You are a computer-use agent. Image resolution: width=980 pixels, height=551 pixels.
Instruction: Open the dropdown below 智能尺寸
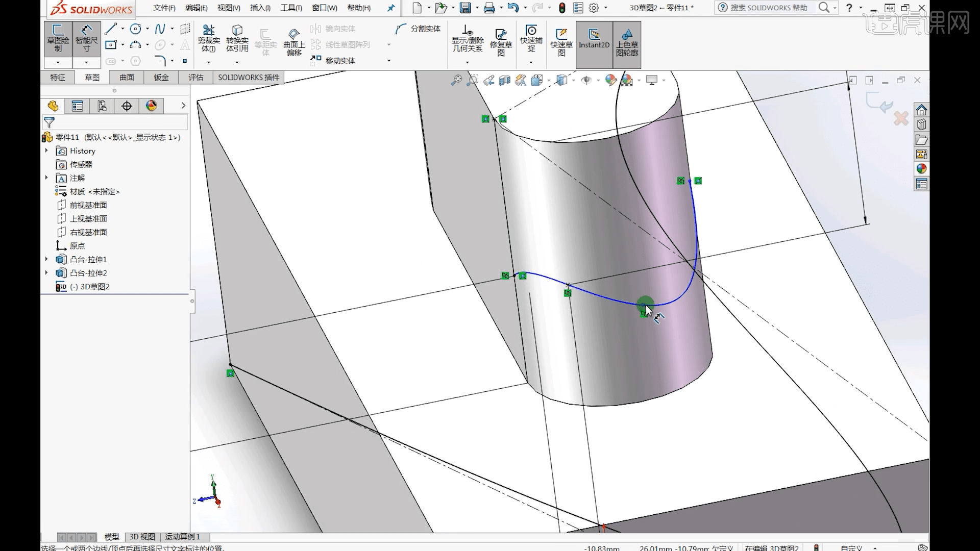[x=86, y=62]
